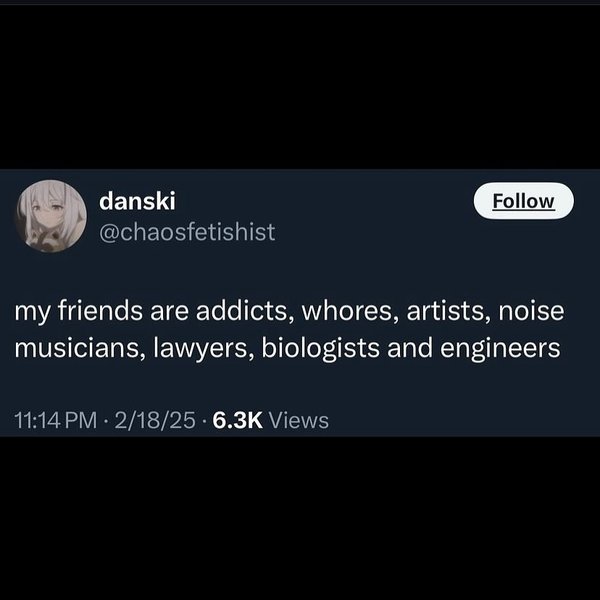Click the 2/18/25 date
The width and height of the screenshot is (600, 600).
coord(155,420)
